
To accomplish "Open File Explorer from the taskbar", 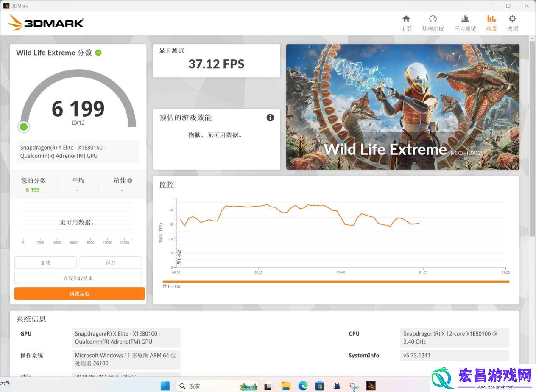I will click(x=286, y=386).
